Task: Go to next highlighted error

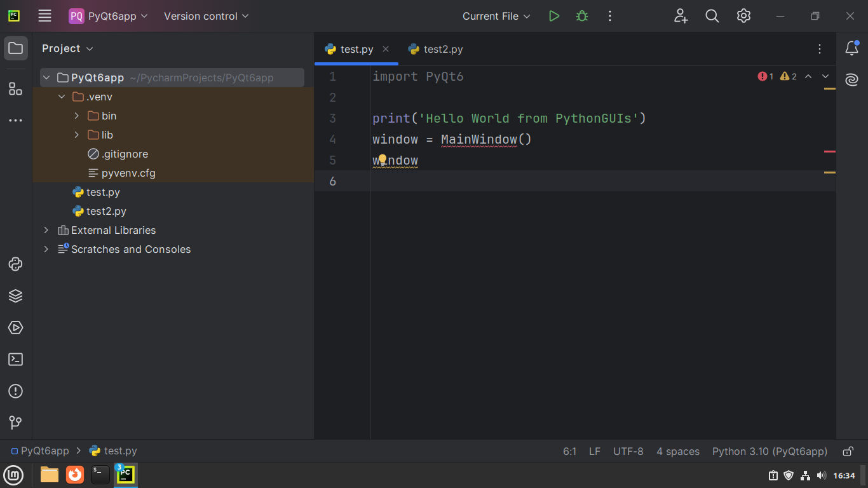Action: [x=825, y=76]
